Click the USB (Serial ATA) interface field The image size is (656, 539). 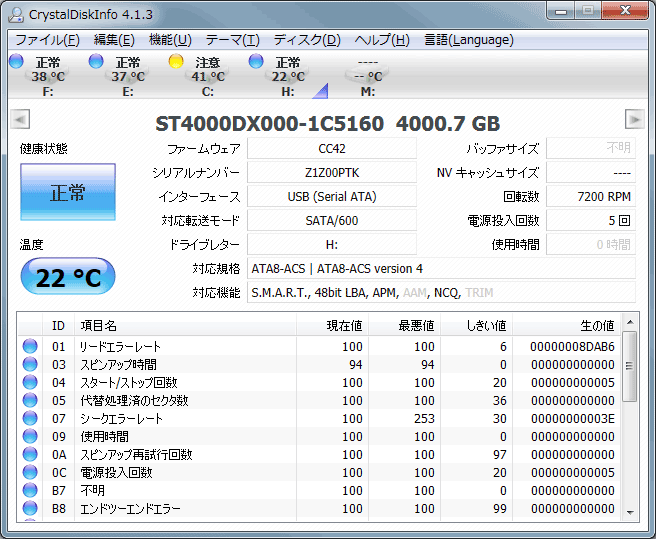pyautogui.click(x=332, y=196)
